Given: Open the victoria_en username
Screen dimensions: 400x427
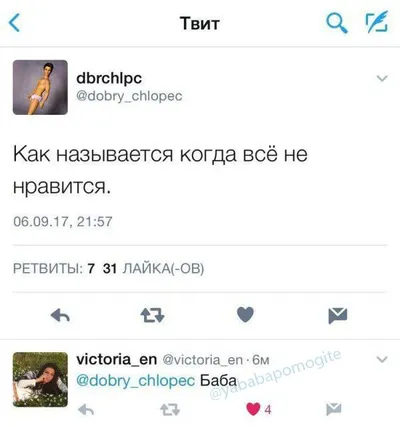Looking at the screenshot, I should [x=116, y=359].
